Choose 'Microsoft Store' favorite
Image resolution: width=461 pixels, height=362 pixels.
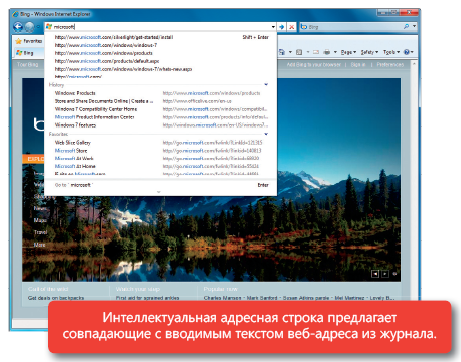[x=162, y=151]
